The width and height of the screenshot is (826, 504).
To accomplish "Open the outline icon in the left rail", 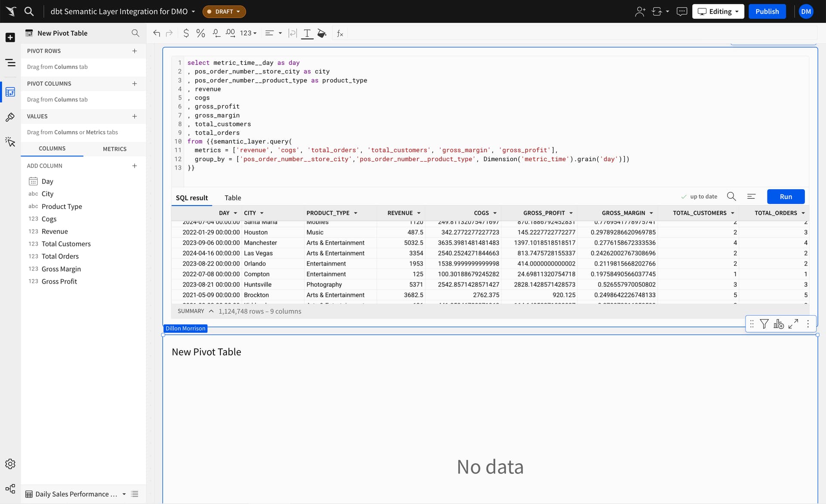I will pyautogui.click(x=10, y=63).
